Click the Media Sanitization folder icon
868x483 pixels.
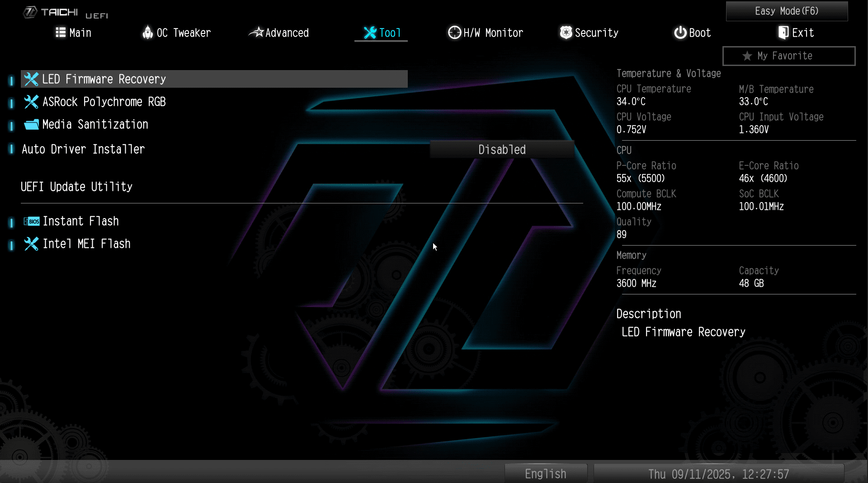click(x=31, y=124)
